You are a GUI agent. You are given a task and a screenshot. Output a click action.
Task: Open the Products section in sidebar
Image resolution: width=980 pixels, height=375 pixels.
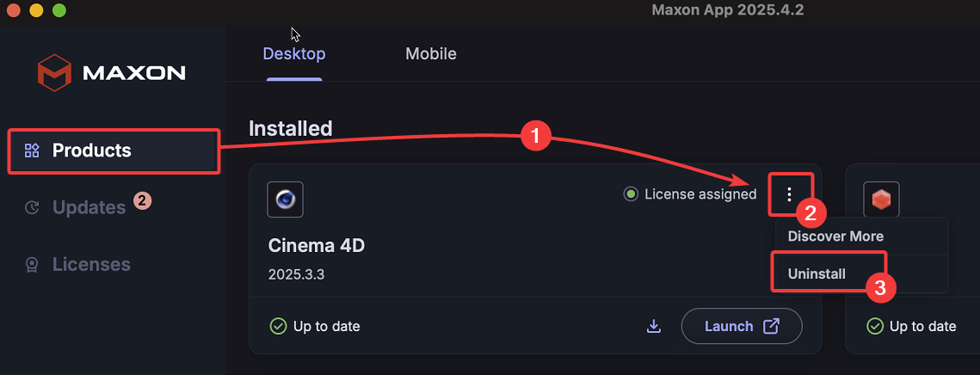tap(92, 151)
